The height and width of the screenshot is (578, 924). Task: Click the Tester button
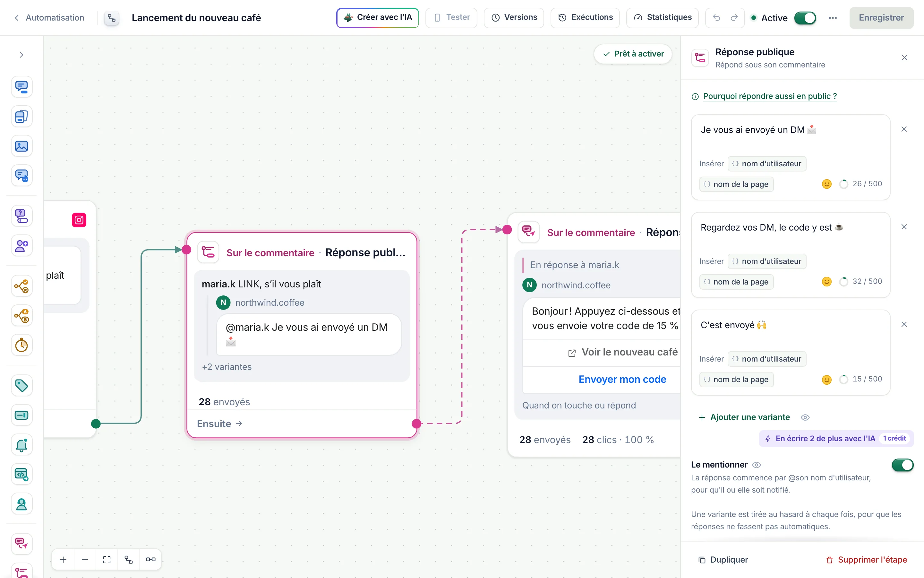451,18
